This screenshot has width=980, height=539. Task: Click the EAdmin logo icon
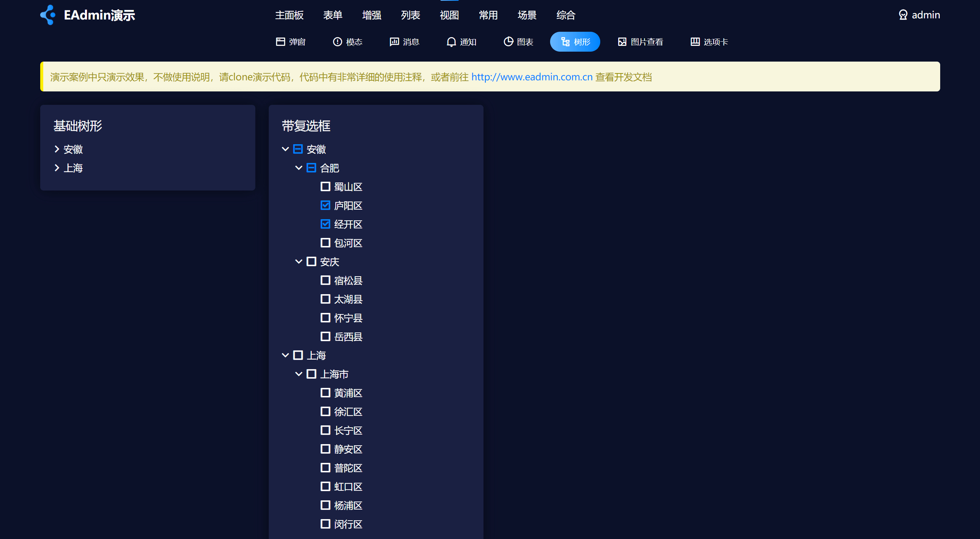(x=48, y=15)
